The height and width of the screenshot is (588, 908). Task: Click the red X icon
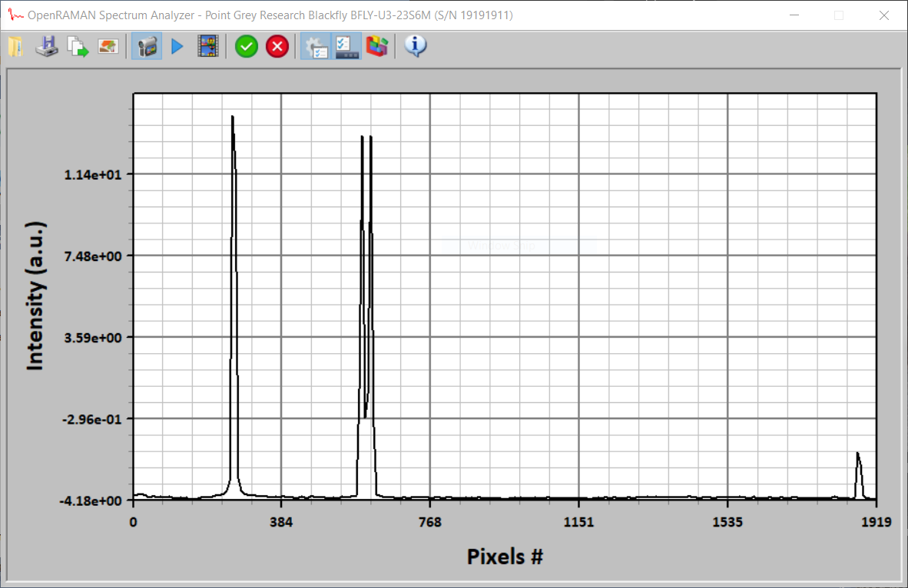(x=277, y=47)
